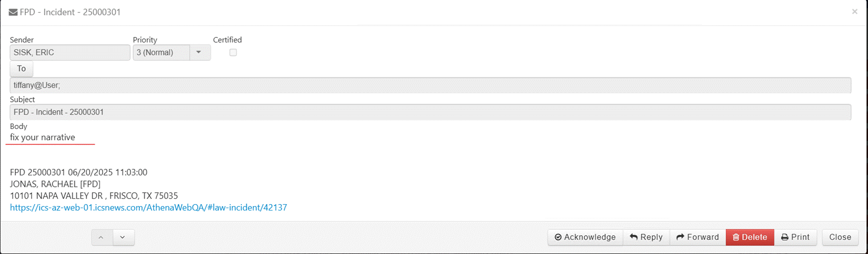Open the Priority dropdown arrow
This screenshot has width=868, height=254.
199,52
